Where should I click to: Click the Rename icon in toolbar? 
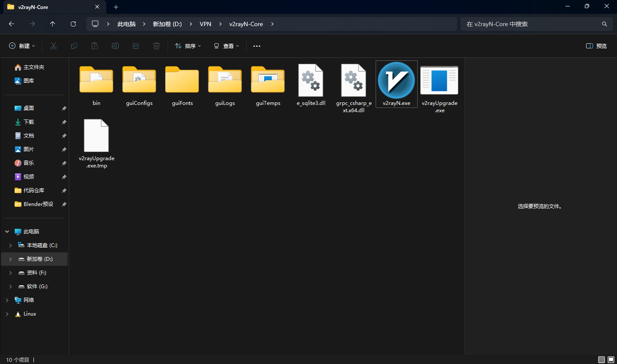115,46
